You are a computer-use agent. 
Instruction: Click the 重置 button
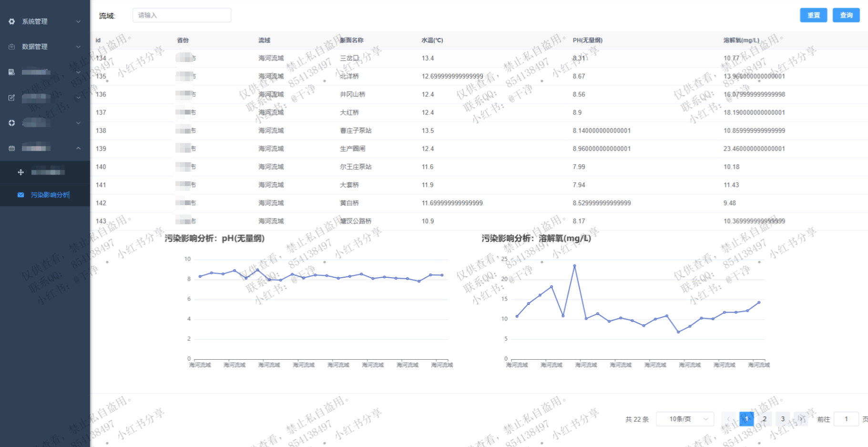point(813,15)
